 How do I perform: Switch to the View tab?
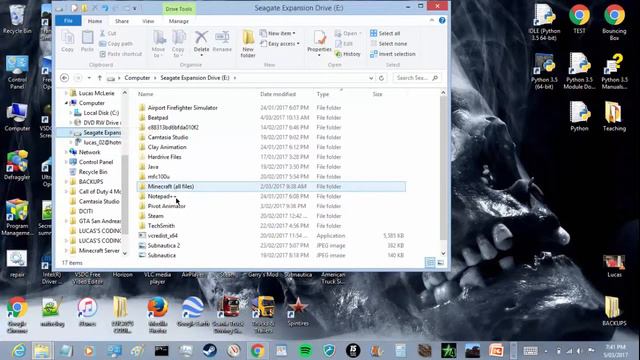pyautogui.click(x=148, y=21)
